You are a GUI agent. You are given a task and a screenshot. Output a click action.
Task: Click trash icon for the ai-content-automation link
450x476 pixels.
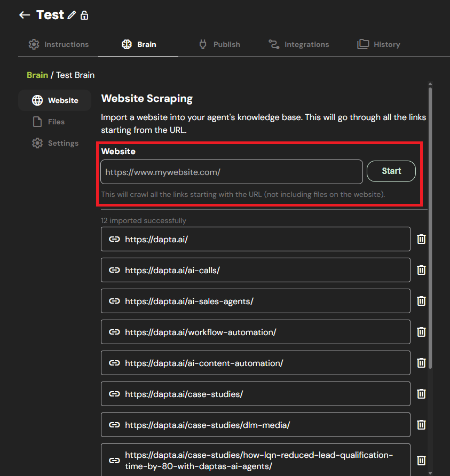(x=421, y=363)
